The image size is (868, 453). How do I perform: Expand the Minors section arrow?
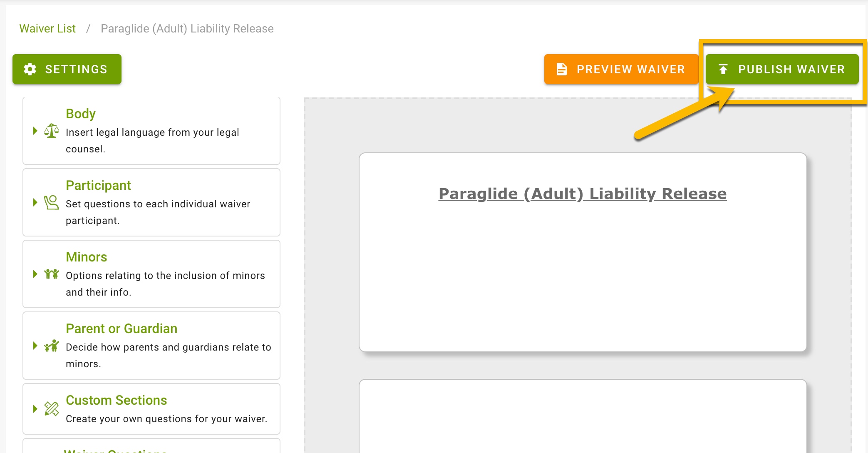pyautogui.click(x=35, y=274)
